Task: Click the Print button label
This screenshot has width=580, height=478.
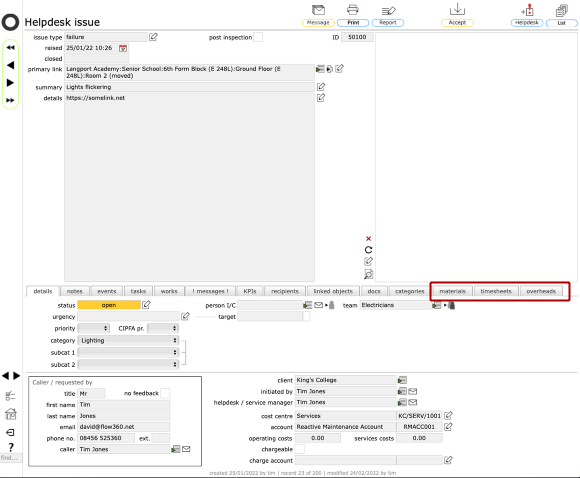Action: 353,23
